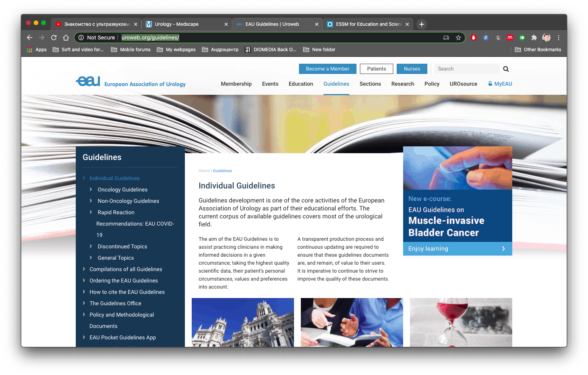Open the Membership menu
This screenshot has height=375, width=588.
(236, 84)
